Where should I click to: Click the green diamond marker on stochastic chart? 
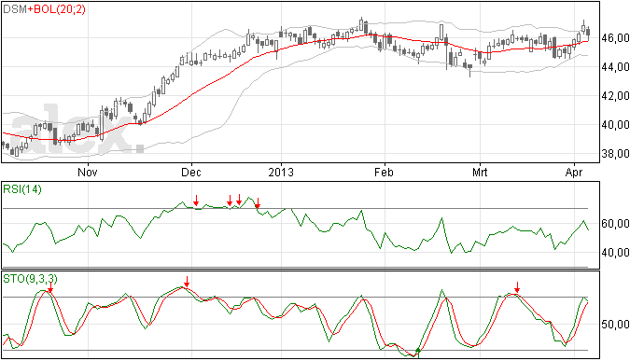(418, 351)
